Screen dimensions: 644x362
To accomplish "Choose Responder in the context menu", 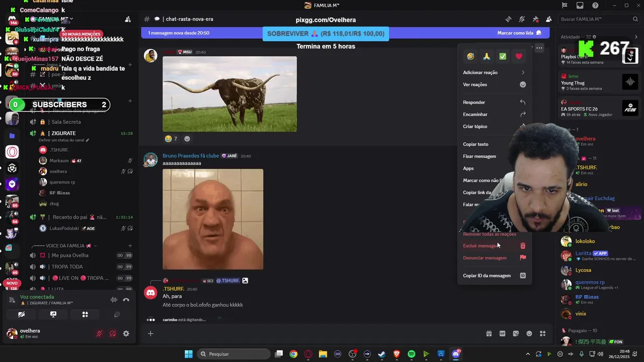I will tap(495, 102).
